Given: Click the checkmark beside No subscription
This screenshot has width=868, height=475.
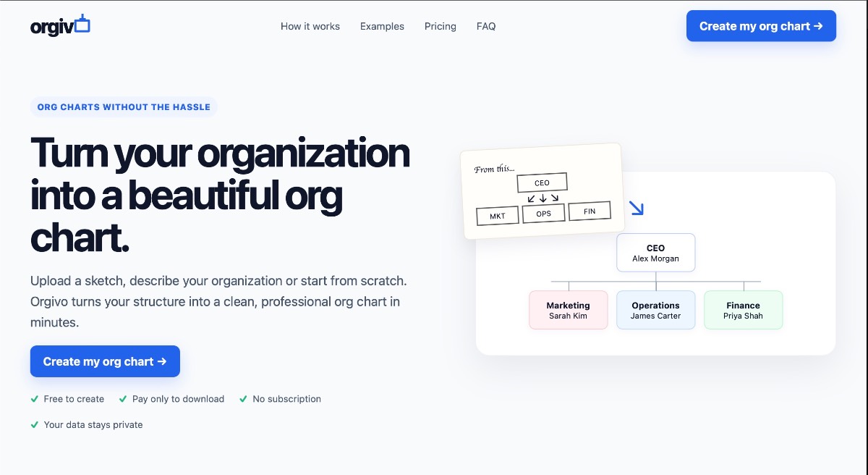Looking at the screenshot, I should click(243, 399).
